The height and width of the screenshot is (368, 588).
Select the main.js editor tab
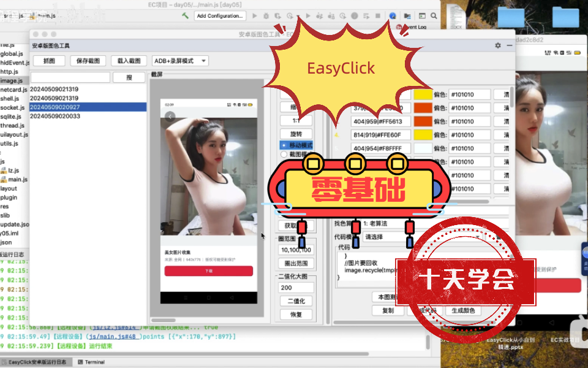(43, 16)
